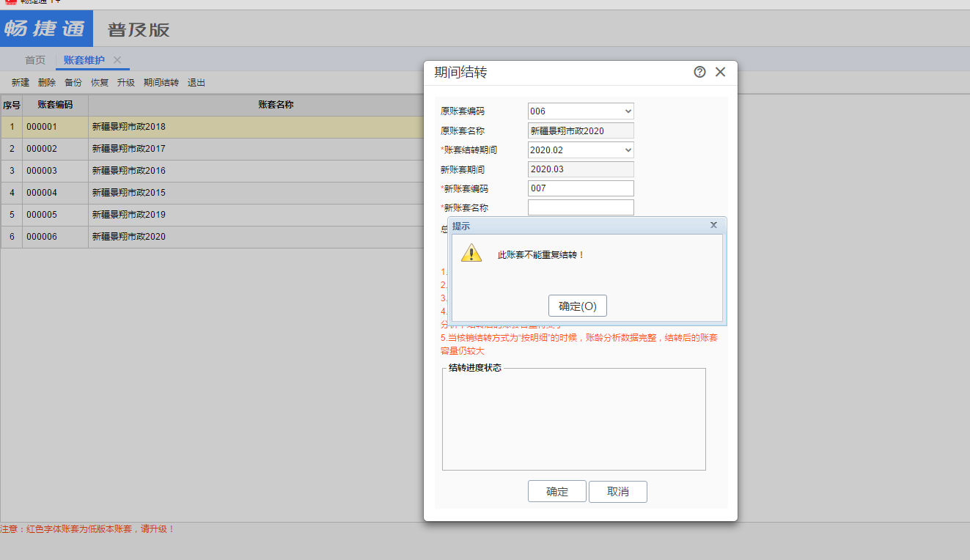
Task: Close the 期间结转 dialog with the X
Action: tap(720, 72)
